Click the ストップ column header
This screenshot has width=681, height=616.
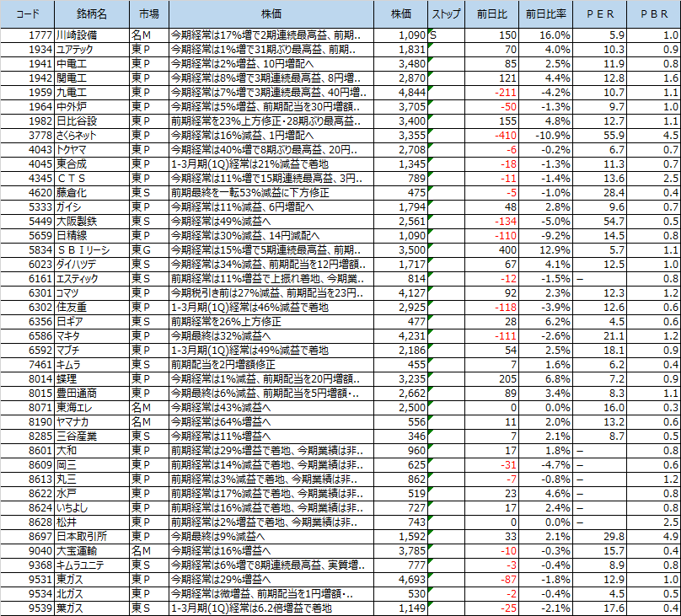446,13
